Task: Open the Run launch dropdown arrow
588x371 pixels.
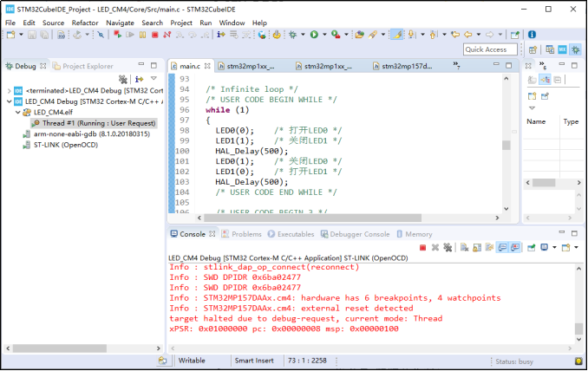Action: 324,35
